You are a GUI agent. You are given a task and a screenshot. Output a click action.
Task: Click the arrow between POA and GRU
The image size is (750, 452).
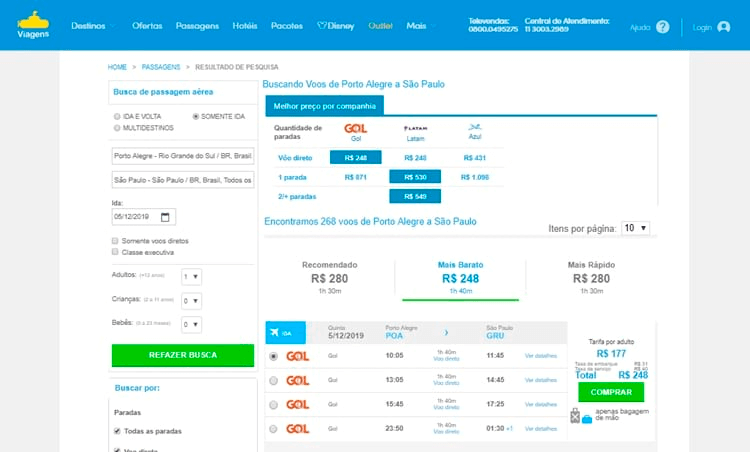point(446,332)
